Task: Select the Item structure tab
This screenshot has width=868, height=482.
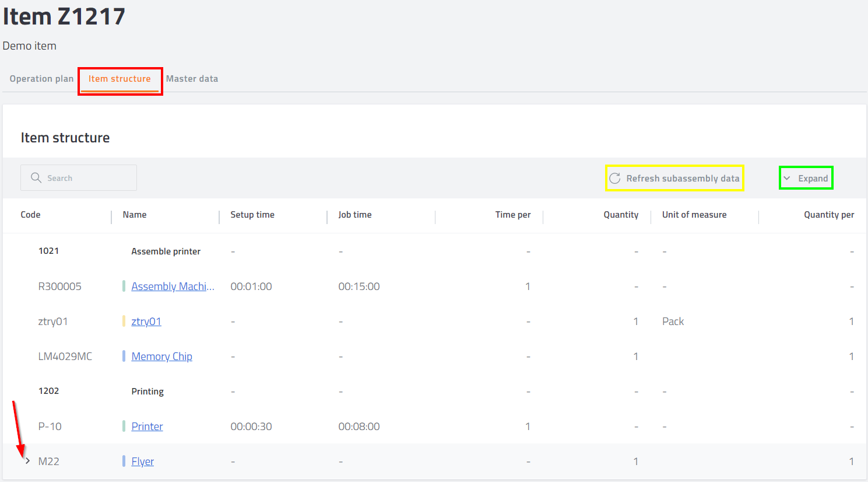Action: coord(120,79)
